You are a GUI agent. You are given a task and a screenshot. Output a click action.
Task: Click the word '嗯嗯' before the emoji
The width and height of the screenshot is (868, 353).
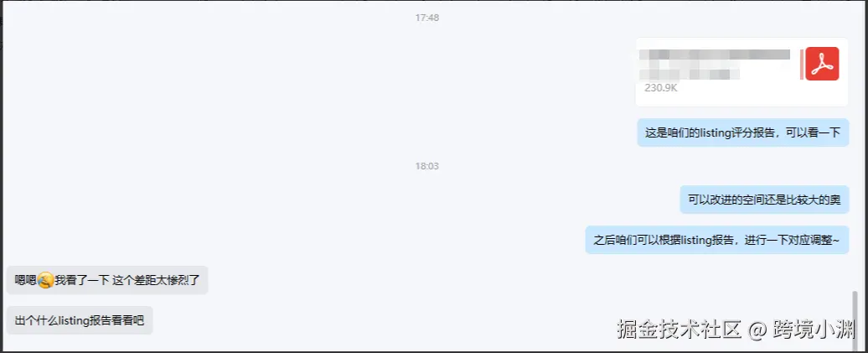click(26, 280)
